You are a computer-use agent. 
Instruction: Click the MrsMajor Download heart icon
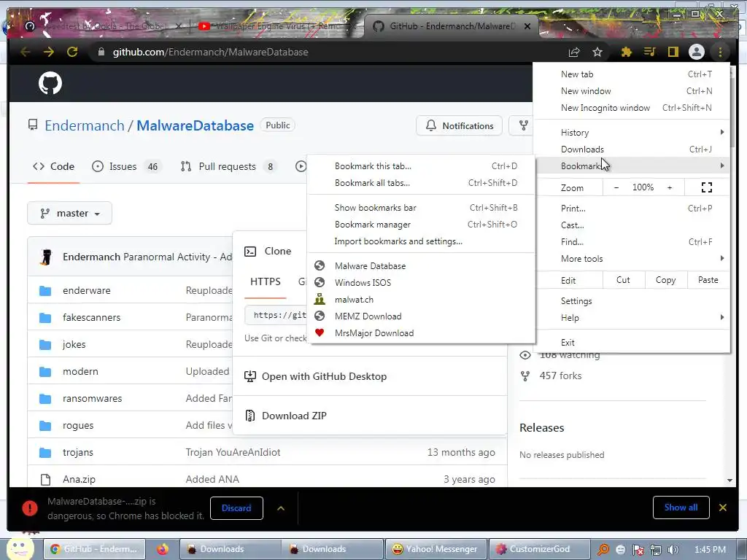pyautogui.click(x=320, y=332)
